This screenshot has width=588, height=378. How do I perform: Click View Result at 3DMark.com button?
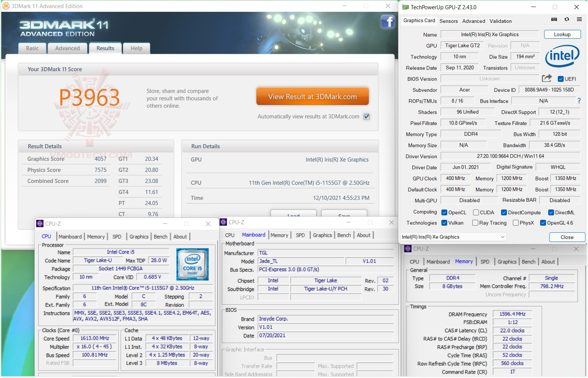click(312, 97)
